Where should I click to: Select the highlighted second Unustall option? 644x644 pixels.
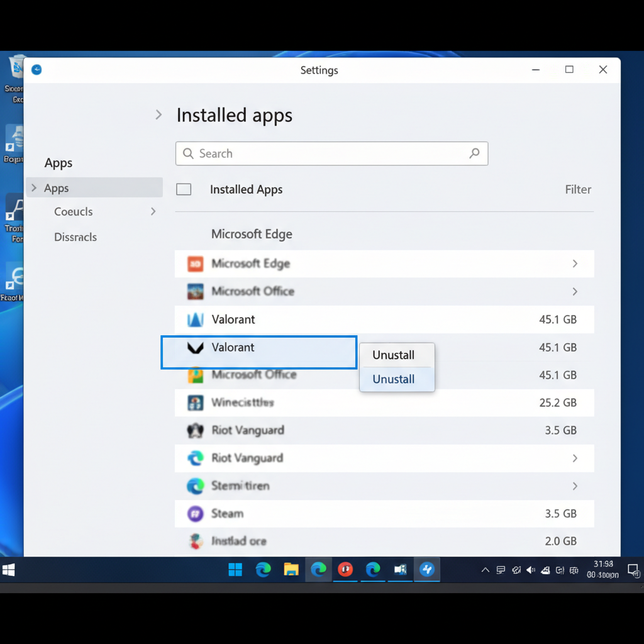394,379
